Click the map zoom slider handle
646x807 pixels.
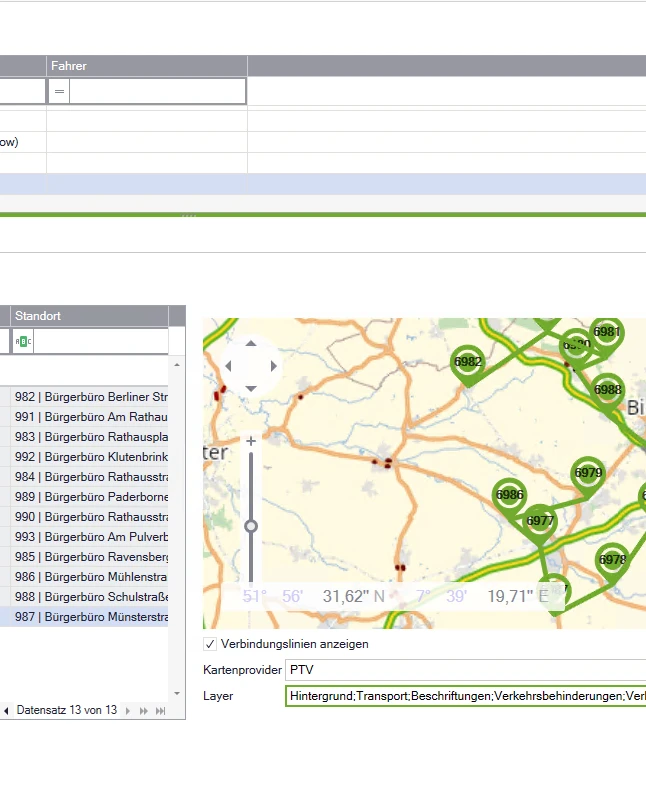click(x=251, y=526)
